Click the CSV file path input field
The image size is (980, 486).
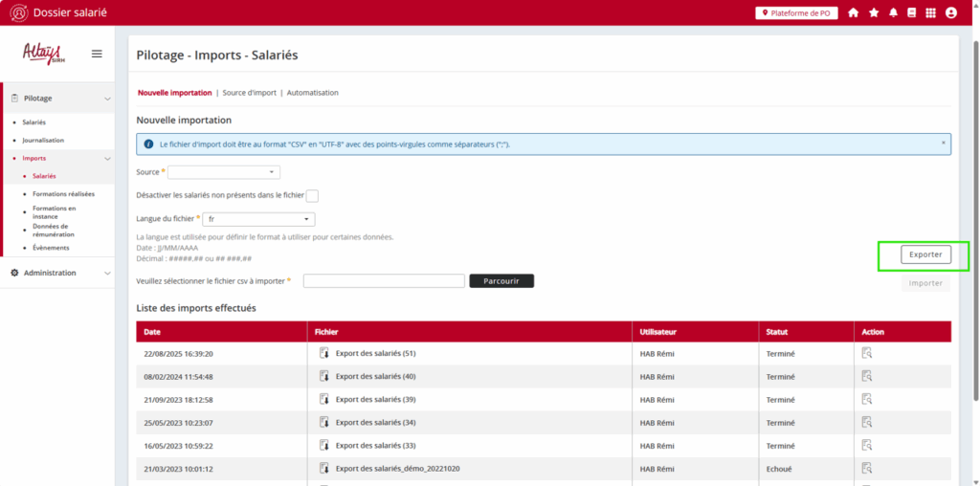pyautogui.click(x=384, y=281)
